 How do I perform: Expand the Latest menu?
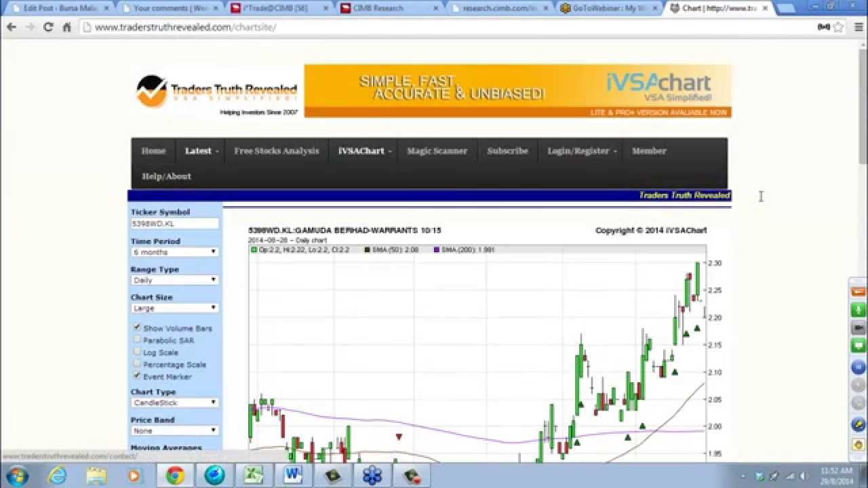(201, 151)
